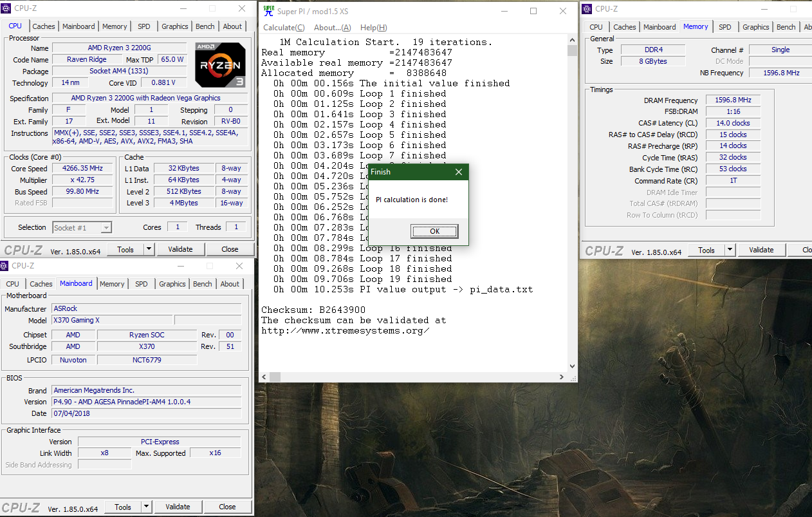Select CPU tab in the right CPU-Z Memory window
The height and width of the screenshot is (517, 812).
(x=596, y=27)
